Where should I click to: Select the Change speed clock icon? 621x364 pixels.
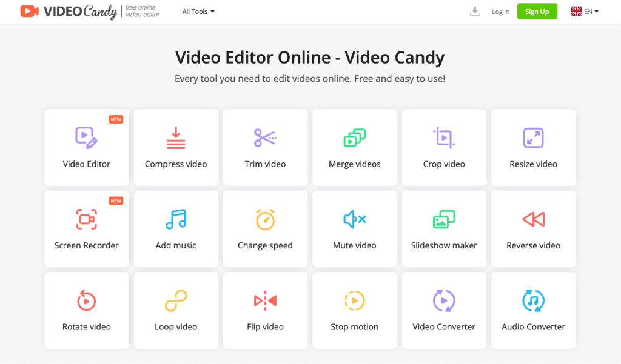click(x=265, y=219)
